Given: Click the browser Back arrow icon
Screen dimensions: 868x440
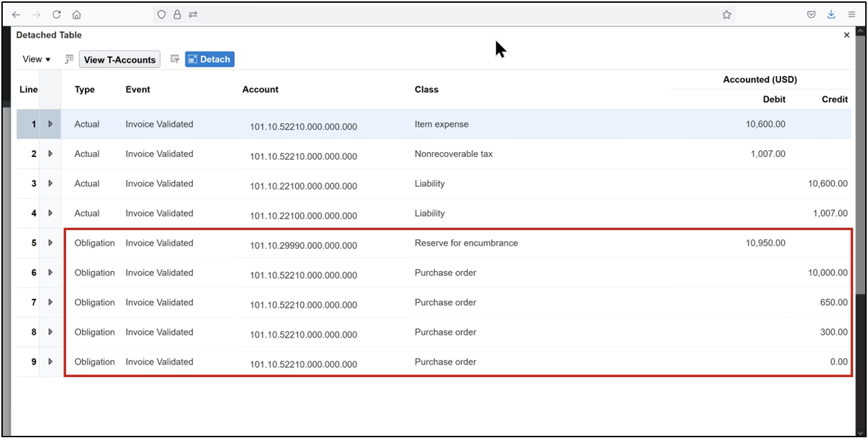Looking at the screenshot, I should click(x=16, y=14).
